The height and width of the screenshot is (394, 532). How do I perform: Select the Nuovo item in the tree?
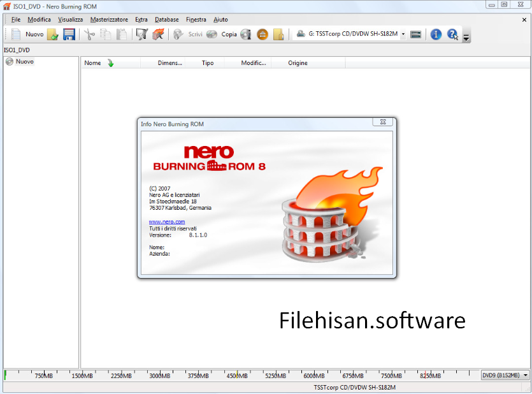coord(25,62)
